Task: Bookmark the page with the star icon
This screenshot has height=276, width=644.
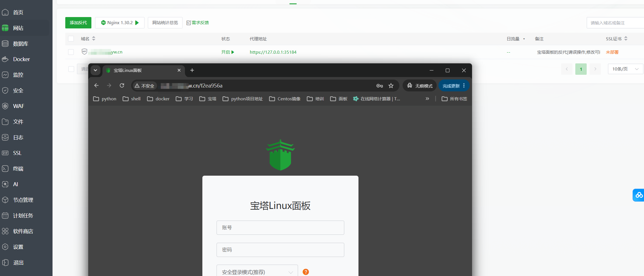Action: pos(391,86)
